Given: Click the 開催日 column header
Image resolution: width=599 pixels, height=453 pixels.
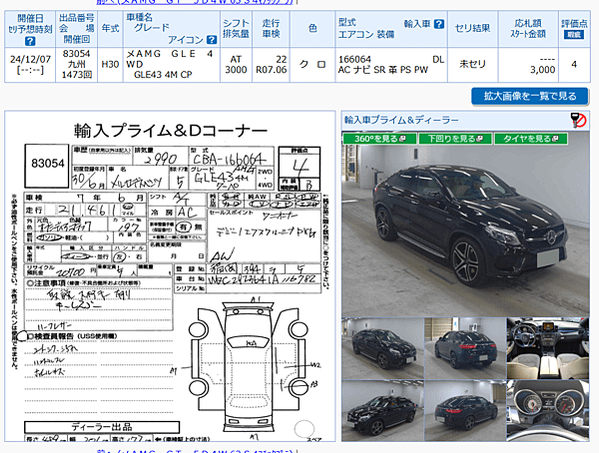Looking at the screenshot, I should 30,29.
